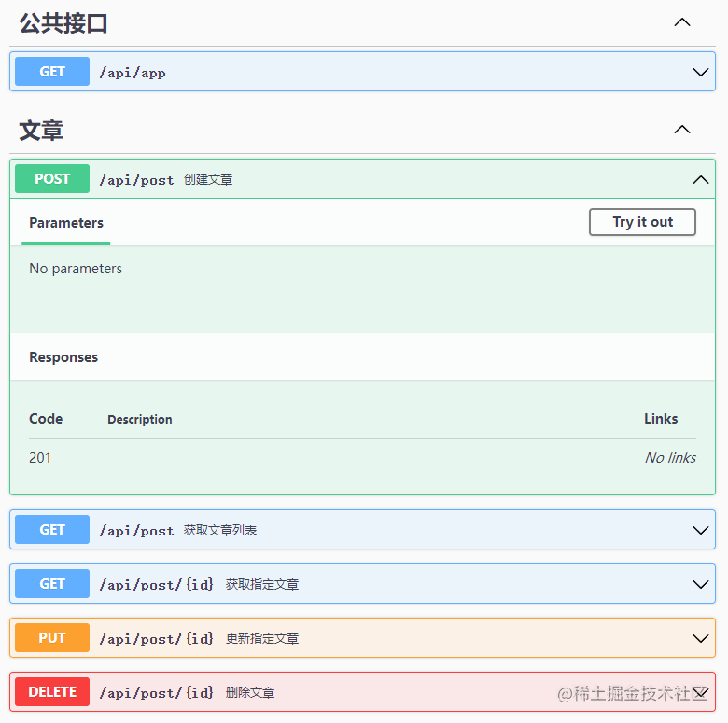Click the DELETE method badge
Viewport: 728px width, 723px height.
pyautogui.click(x=52, y=692)
